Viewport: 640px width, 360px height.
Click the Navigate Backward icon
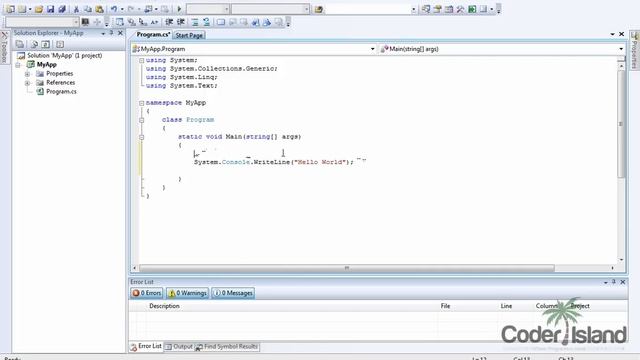(x=148, y=9)
